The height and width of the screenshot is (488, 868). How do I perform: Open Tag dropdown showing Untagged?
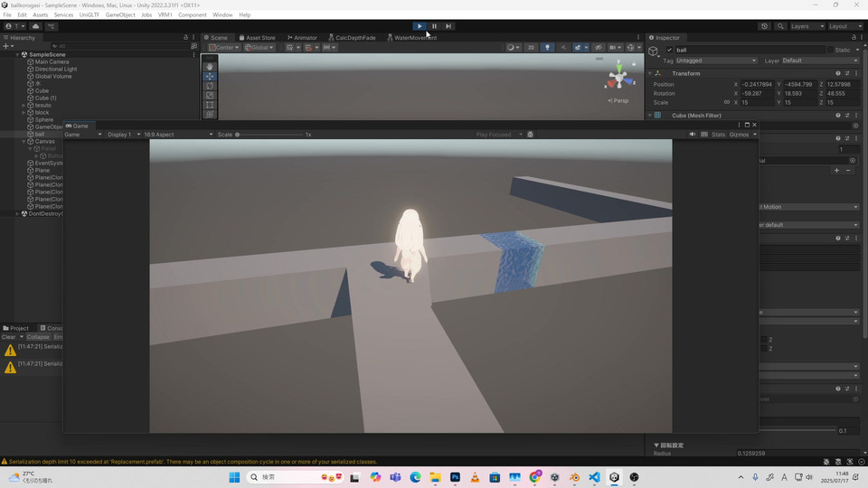point(716,61)
